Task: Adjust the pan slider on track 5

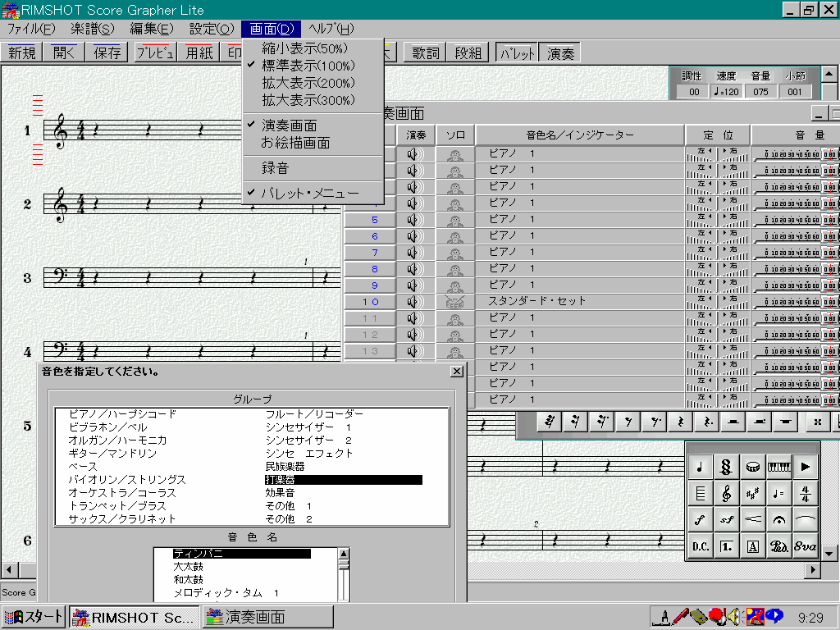Action: 717,220
